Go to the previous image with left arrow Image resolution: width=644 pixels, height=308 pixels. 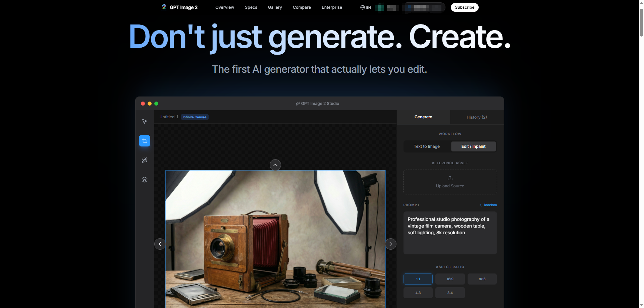[160, 244]
